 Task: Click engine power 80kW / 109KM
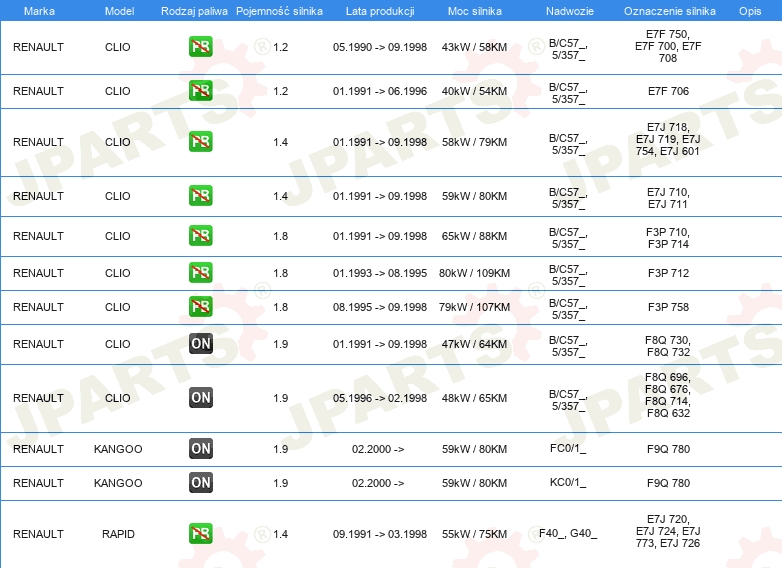pos(474,273)
